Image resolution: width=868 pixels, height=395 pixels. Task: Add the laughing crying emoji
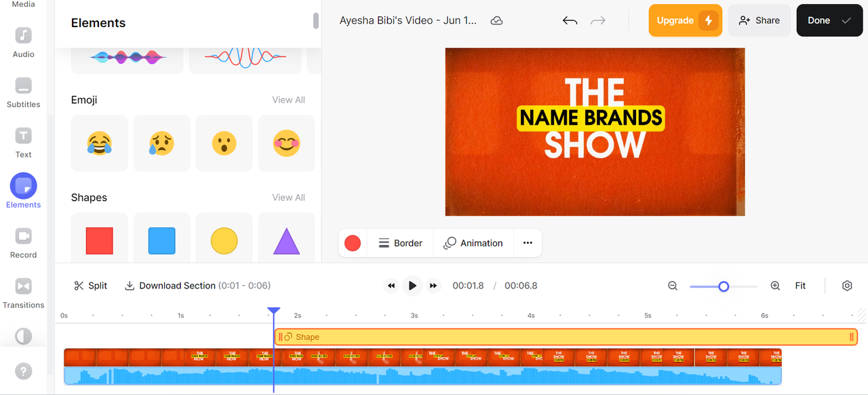coord(99,143)
